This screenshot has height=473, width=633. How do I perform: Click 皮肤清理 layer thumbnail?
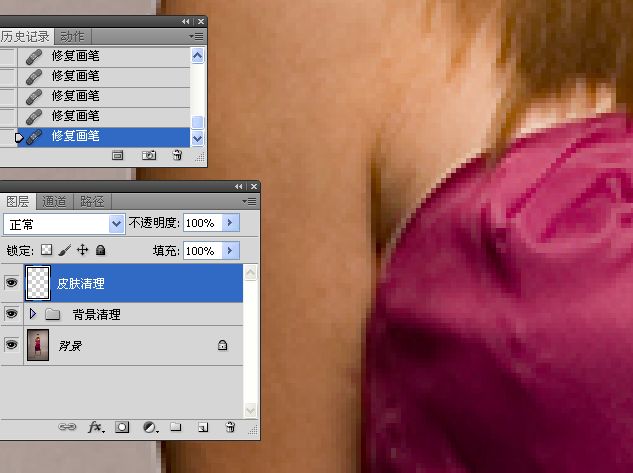tap(38, 283)
